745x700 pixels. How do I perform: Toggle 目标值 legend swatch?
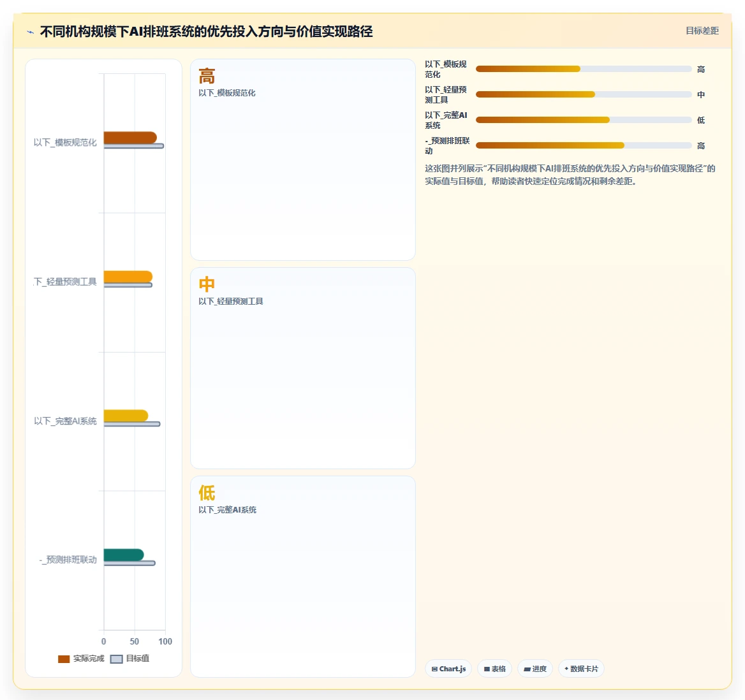click(x=116, y=659)
